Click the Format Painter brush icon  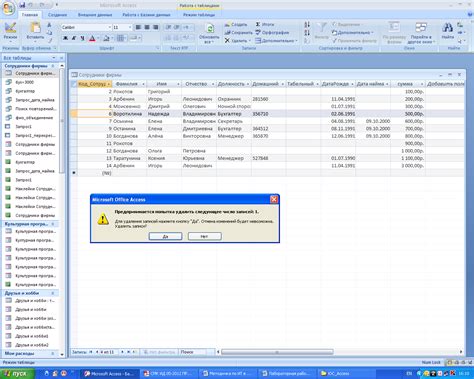49,40
